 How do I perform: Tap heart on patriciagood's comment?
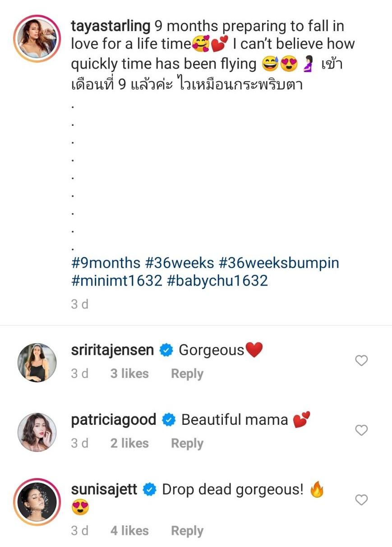[x=361, y=431]
